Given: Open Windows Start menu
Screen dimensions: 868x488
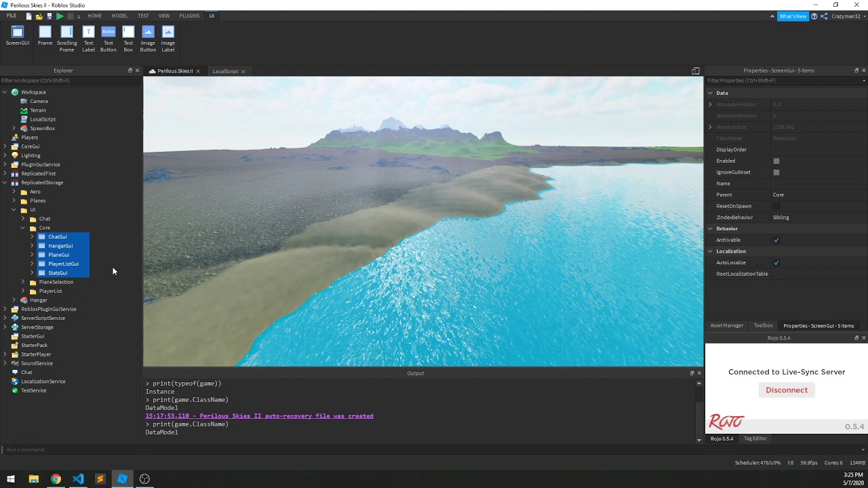Looking at the screenshot, I should [x=11, y=479].
